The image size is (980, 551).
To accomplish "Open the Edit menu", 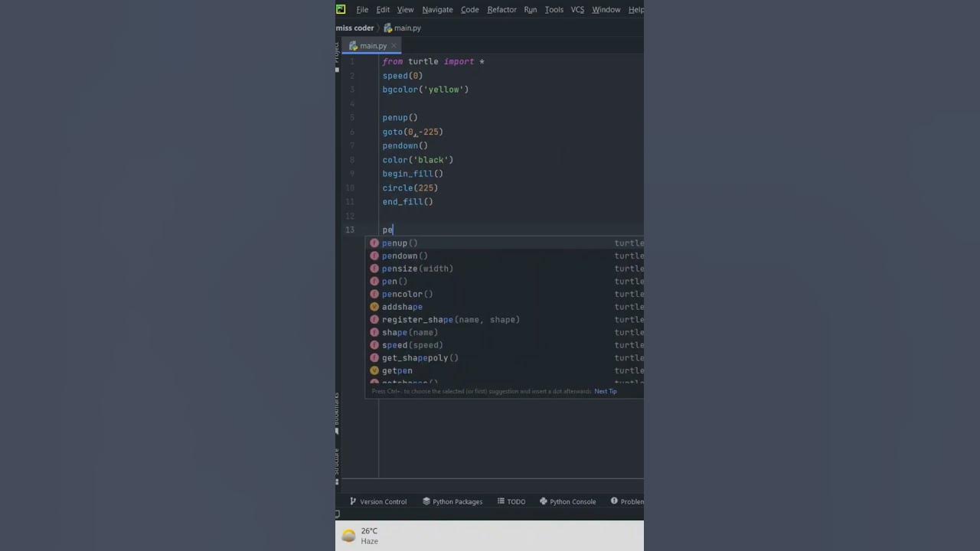I will [x=383, y=10].
